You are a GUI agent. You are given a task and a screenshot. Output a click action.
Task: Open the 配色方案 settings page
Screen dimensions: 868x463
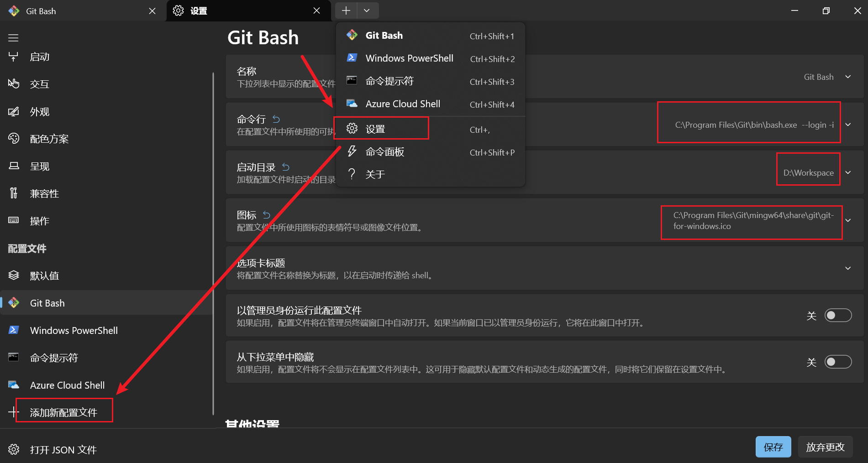click(106, 139)
